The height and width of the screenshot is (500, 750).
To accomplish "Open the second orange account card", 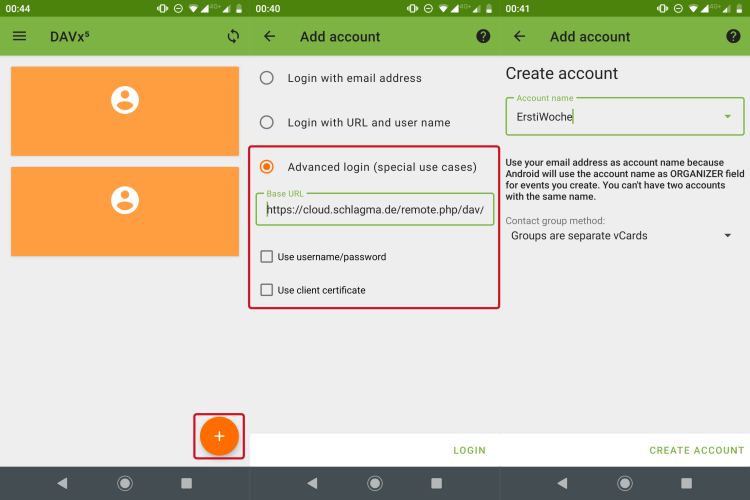I will click(x=125, y=211).
